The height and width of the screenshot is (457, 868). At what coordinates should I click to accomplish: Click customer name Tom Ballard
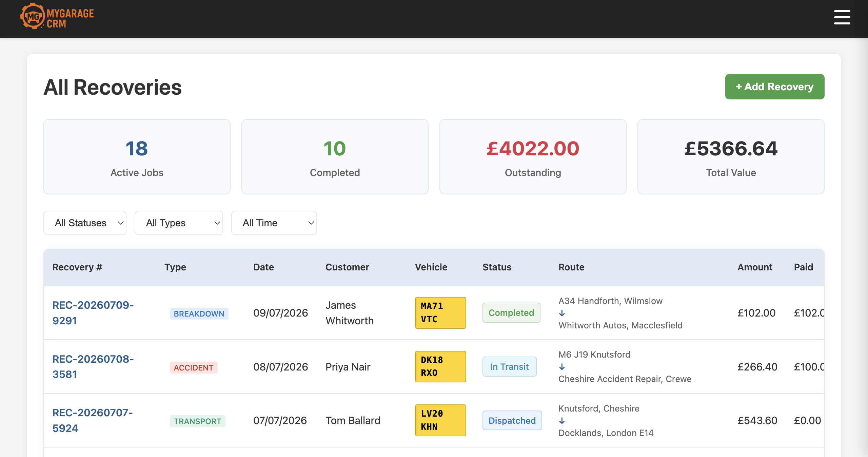(353, 420)
